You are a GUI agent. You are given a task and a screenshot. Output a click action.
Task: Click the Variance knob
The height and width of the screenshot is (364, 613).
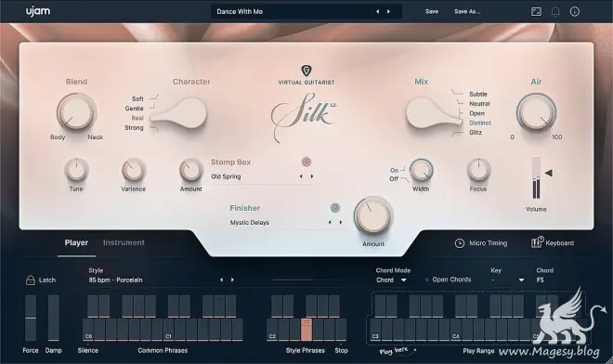134,170
